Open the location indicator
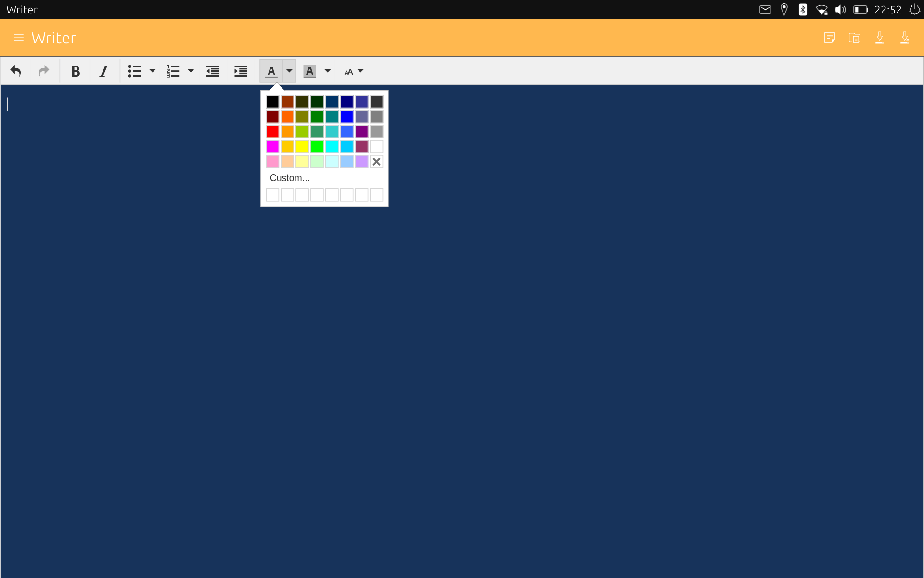This screenshot has width=924, height=578. pyautogui.click(x=784, y=10)
